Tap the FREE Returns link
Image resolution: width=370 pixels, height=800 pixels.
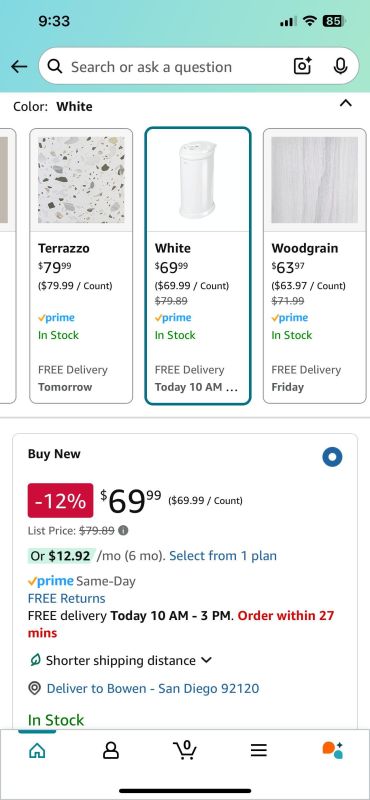click(66, 598)
